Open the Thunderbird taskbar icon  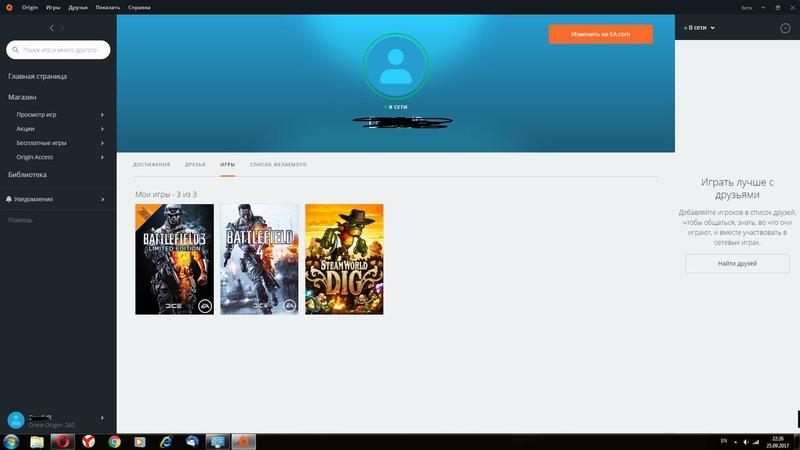[192, 442]
